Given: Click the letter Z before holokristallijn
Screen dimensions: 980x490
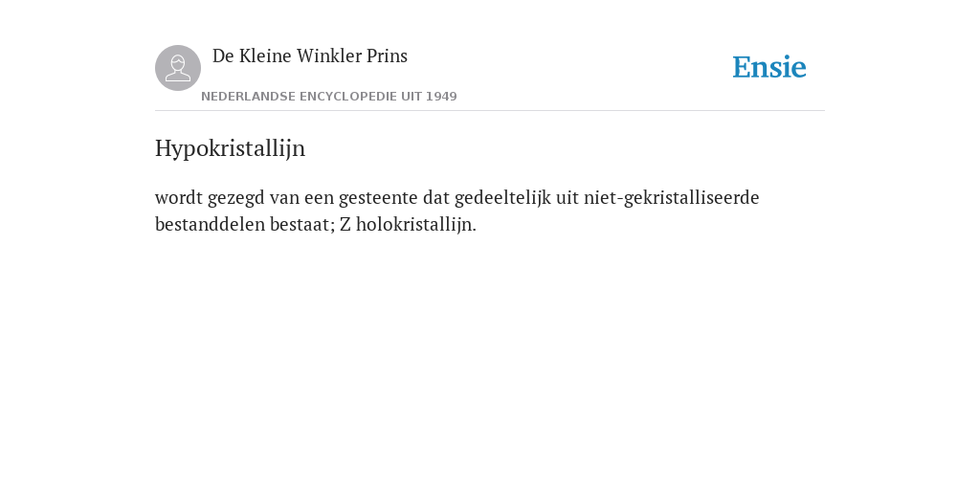Looking at the screenshot, I should point(345,224).
